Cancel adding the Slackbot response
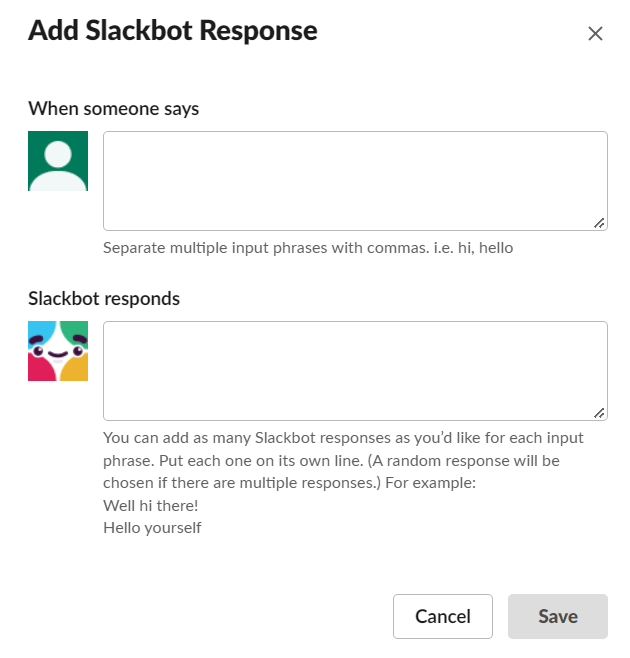Image resolution: width=630 pixels, height=658 pixels. (x=443, y=616)
